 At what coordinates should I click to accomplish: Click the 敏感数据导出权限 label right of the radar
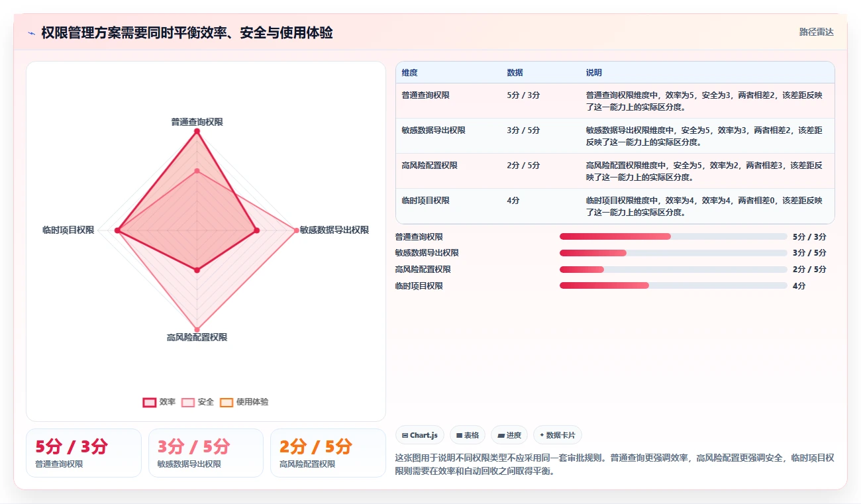coord(334,230)
